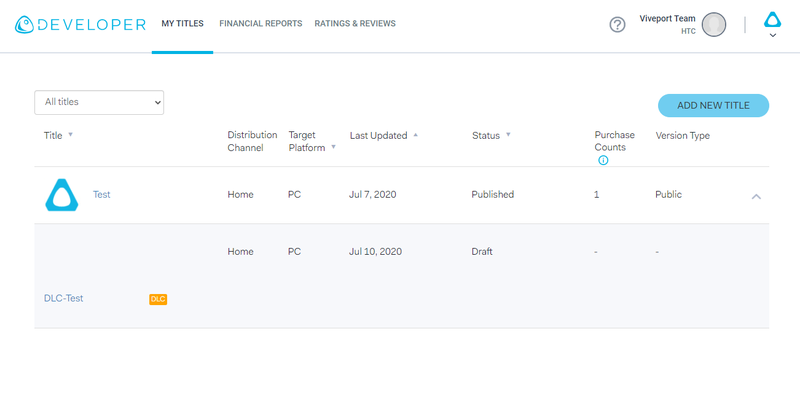Sort by Title column arrow

tap(70, 135)
